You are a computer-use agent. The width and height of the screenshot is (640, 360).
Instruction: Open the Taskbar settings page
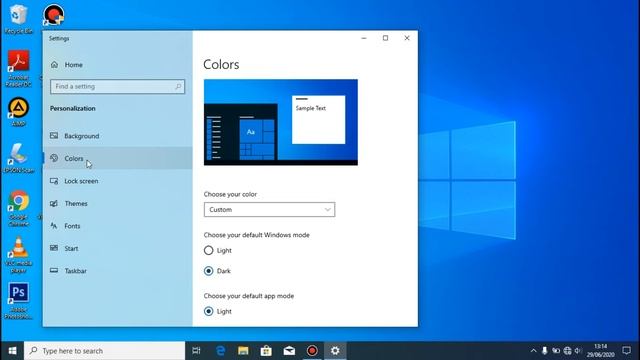pos(118,271)
